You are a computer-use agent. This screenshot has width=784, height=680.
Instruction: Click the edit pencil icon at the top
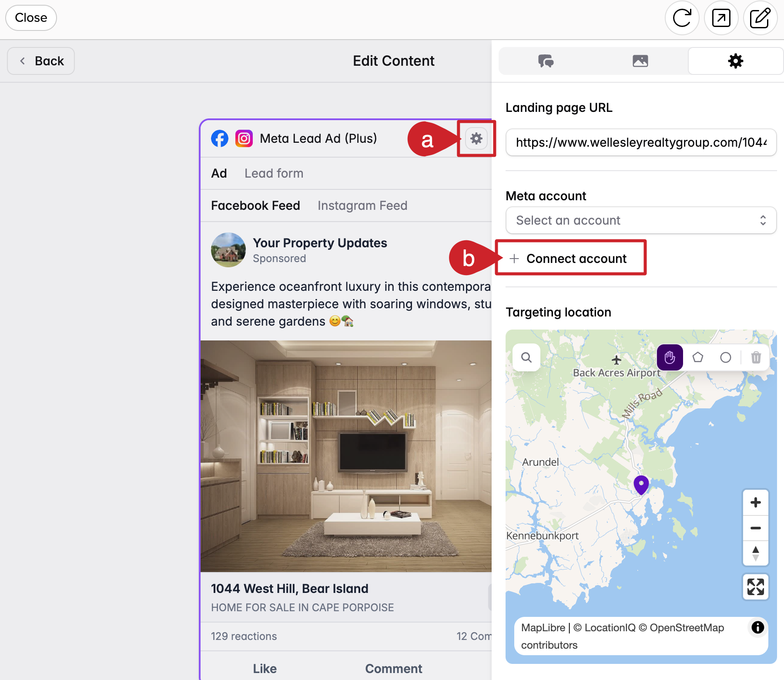pos(760,18)
